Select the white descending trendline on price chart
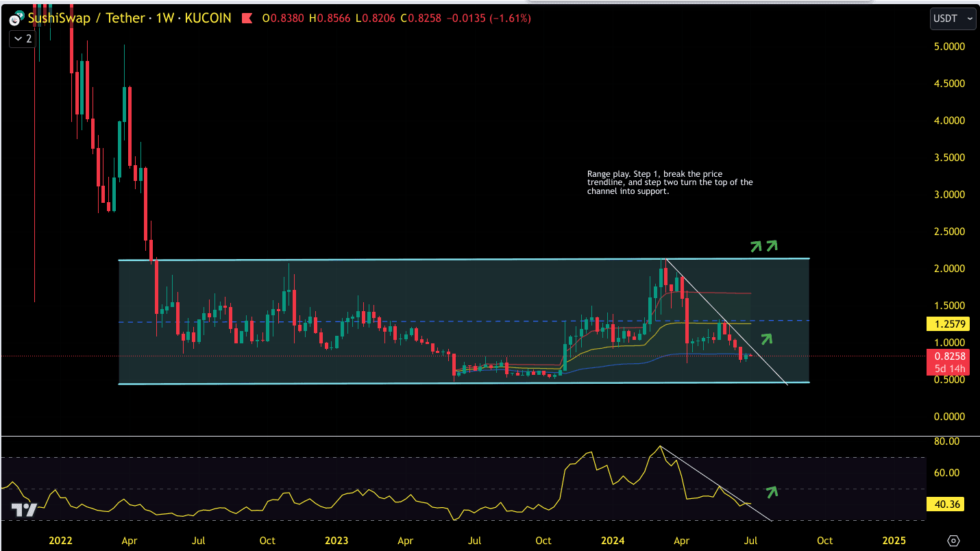 click(x=726, y=322)
